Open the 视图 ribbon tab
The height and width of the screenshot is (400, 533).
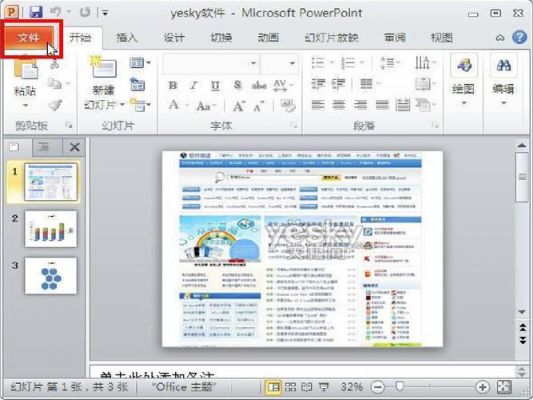tap(442, 37)
